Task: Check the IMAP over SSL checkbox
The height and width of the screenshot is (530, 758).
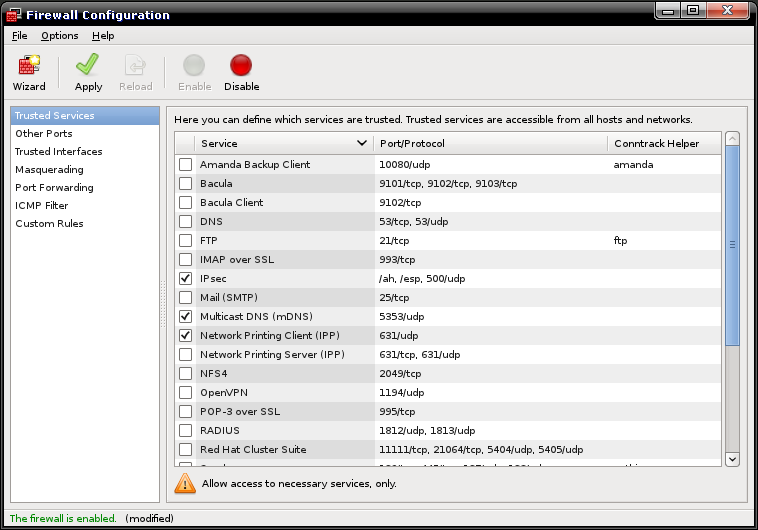Action: pyautogui.click(x=186, y=259)
